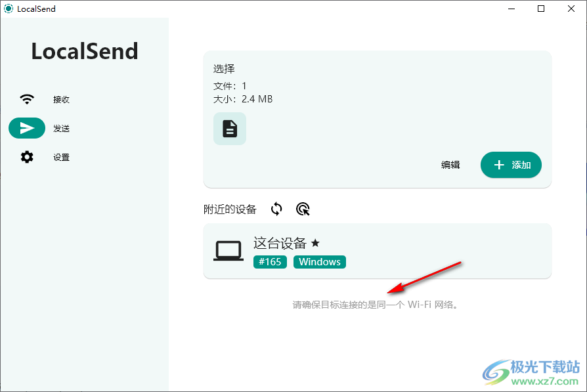Click the 选择 section title

click(x=224, y=69)
